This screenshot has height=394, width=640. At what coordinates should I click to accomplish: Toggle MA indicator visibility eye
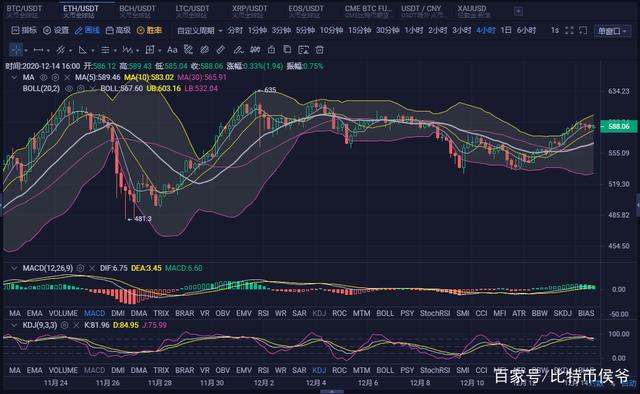(x=43, y=77)
